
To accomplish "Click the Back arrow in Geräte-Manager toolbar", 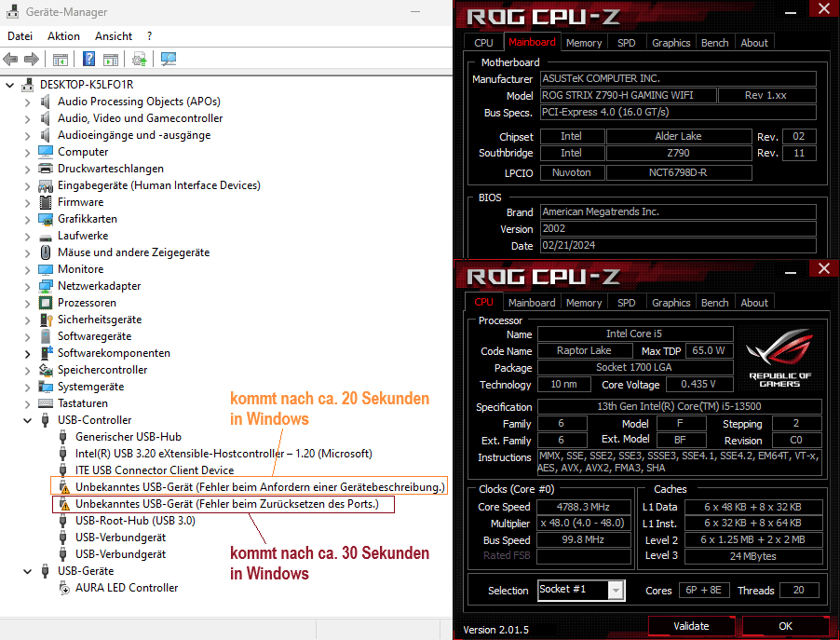I will click(x=10, y=59).
